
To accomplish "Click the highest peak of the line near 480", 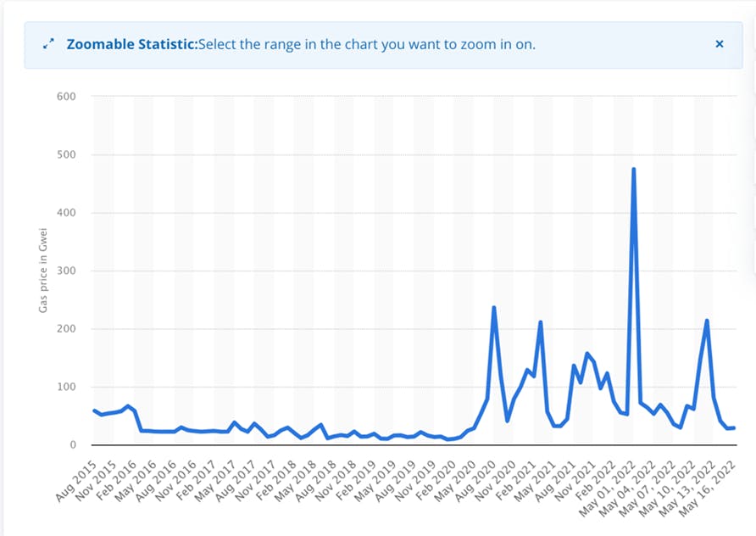I will coord(633,170).
